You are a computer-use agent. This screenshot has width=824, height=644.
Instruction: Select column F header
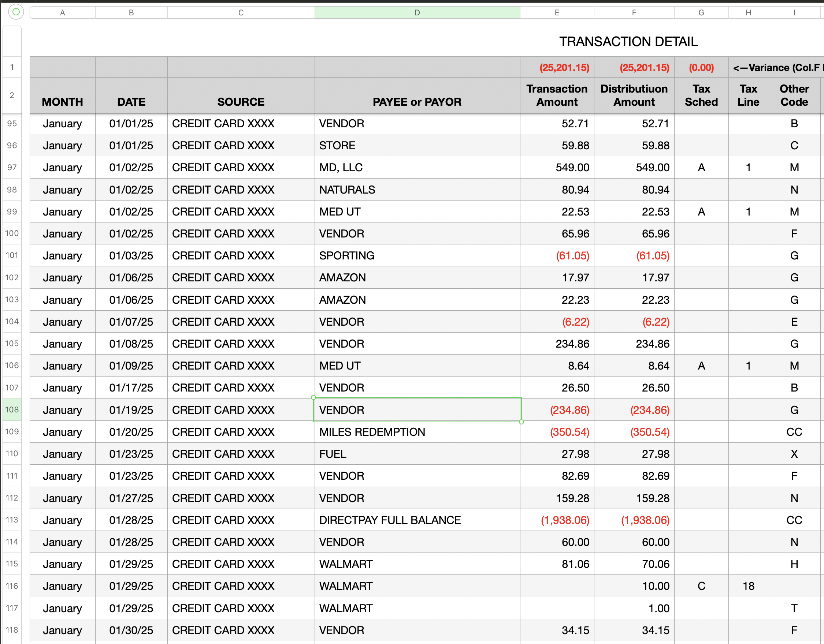point(634,12)
